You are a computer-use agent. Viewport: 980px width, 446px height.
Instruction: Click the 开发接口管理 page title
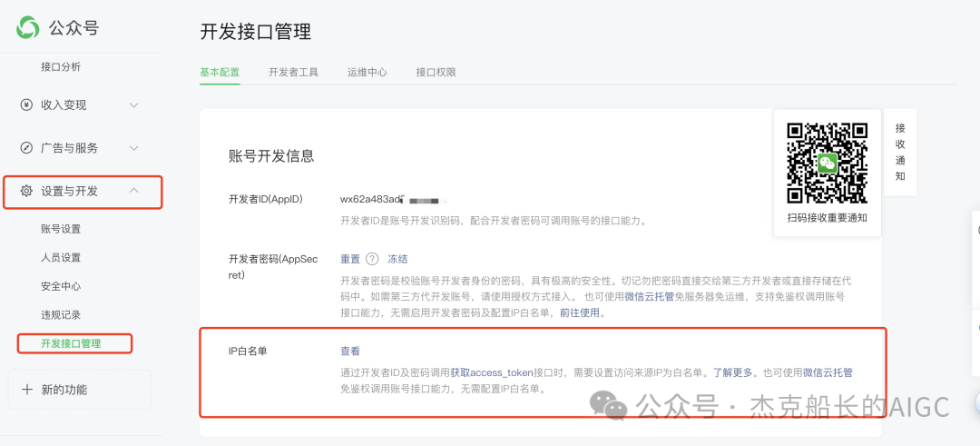click(x=256, y=31)
